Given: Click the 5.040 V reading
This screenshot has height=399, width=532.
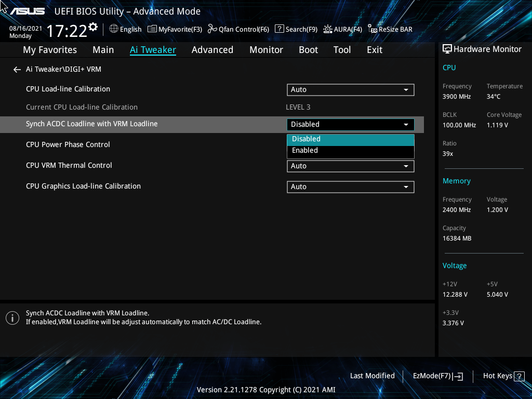Looking at the screenshot, I should coord(497,295).
